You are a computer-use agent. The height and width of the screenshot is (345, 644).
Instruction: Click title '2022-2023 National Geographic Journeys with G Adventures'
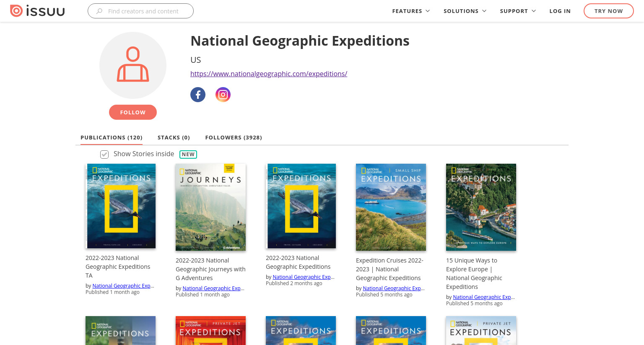click(210, 269)
